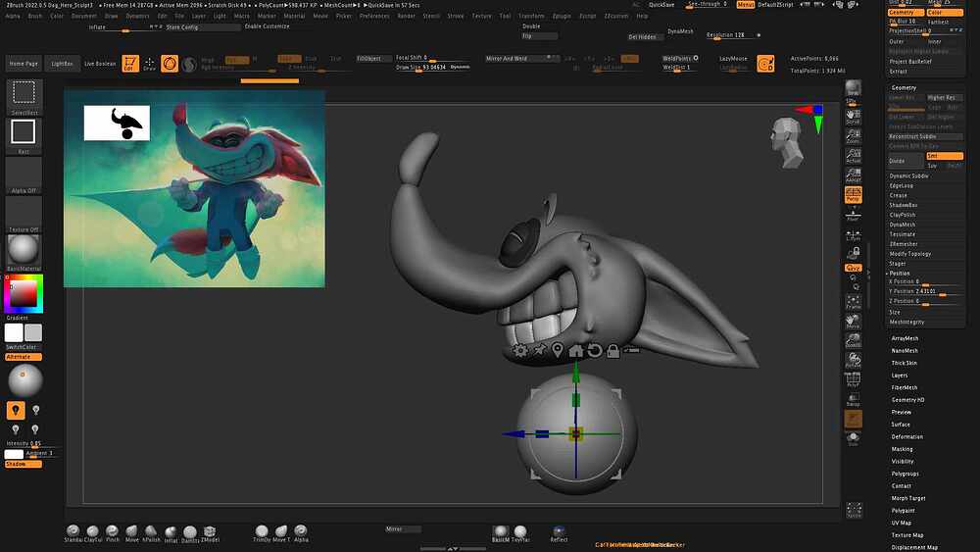Screen dimensions: 980x552
Task: Select the ZModeler brush at bottom
Action: (210, 532)
